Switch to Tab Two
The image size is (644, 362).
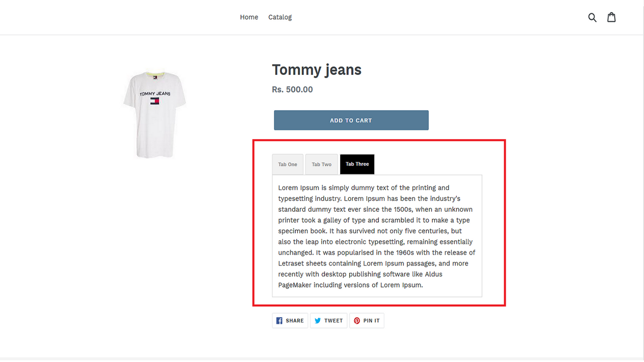pos(321,164)
